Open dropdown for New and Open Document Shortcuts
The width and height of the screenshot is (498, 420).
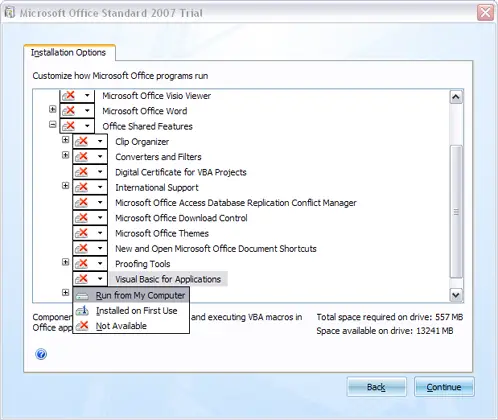pyautogui.click(x=90, y=249)
